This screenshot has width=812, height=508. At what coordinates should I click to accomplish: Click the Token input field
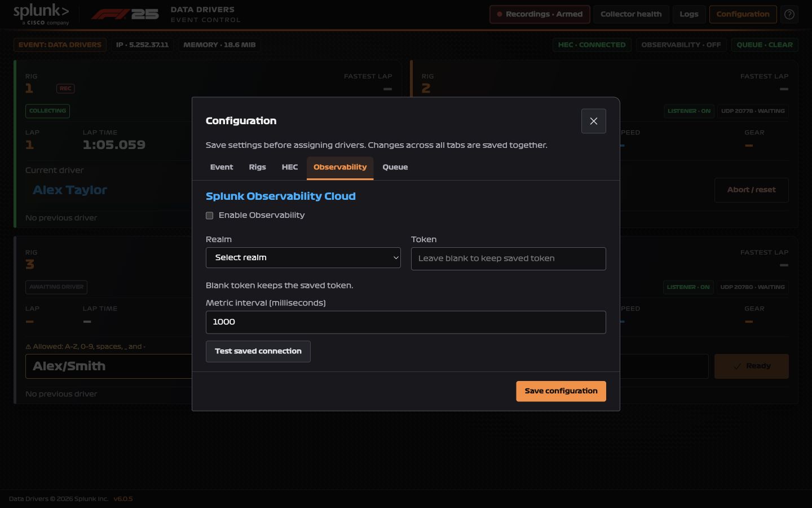click(509, 259)
